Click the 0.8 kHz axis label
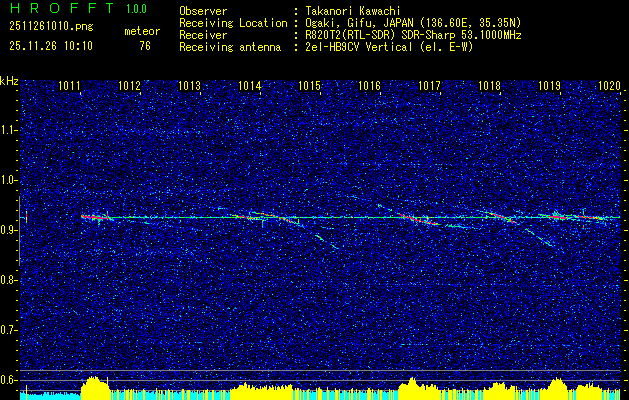This screenshot has width=629, height=400. 8,280
